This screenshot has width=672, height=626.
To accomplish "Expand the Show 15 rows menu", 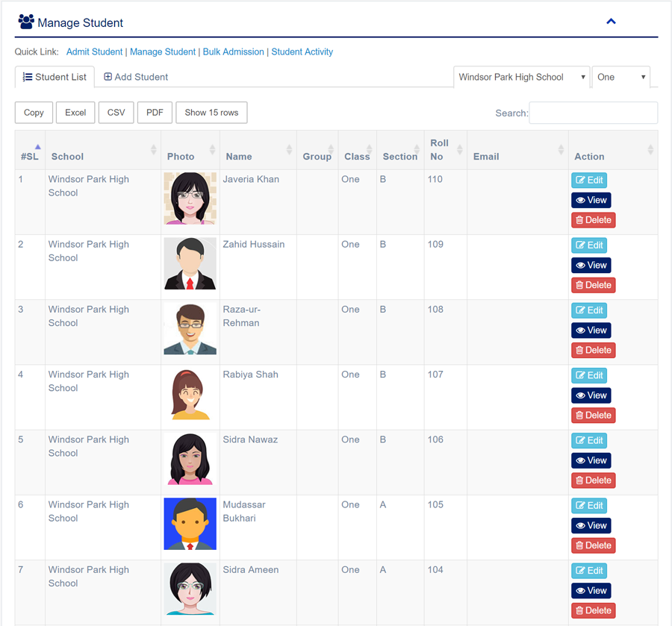I will click(x=211, y=113).
